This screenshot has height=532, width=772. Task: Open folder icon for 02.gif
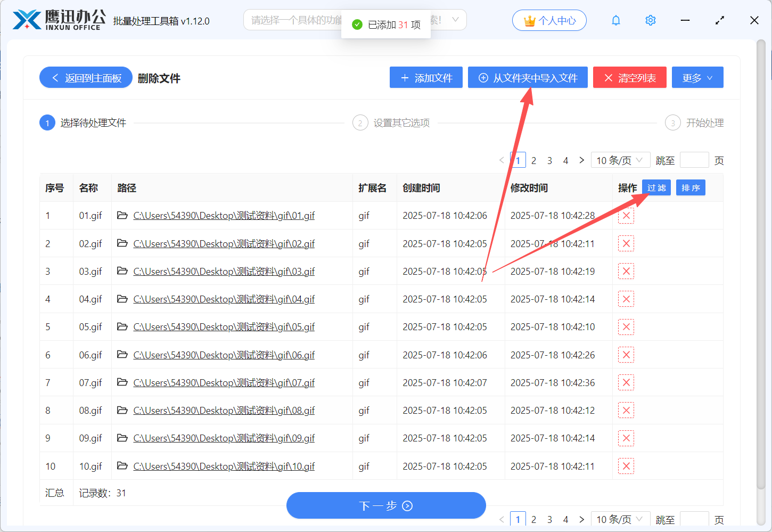pyautogui.click(x=122, y=243)
